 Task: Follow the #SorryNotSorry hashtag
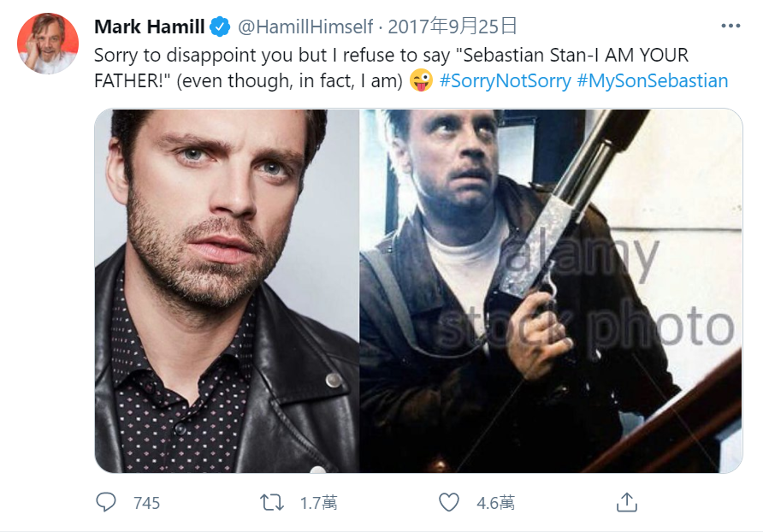pyautogui.click(x=505, y=81)
